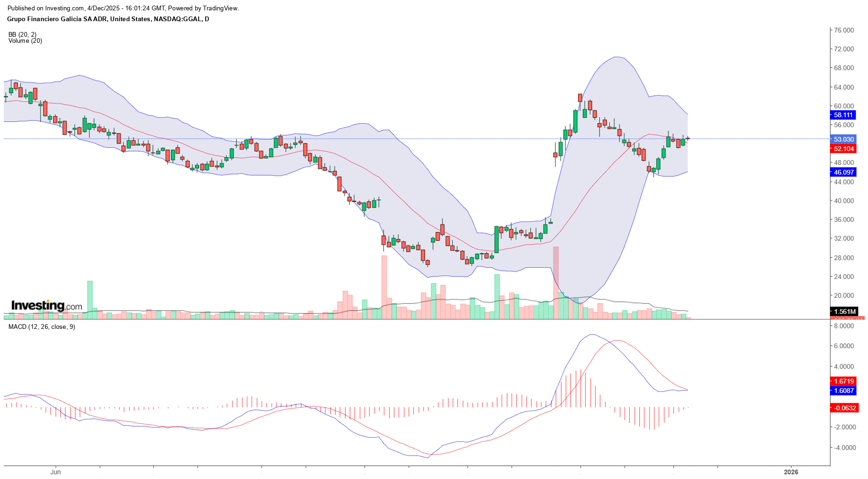
Task: Click the red -0.0632 histogram tag
Action: coord(844,408)
